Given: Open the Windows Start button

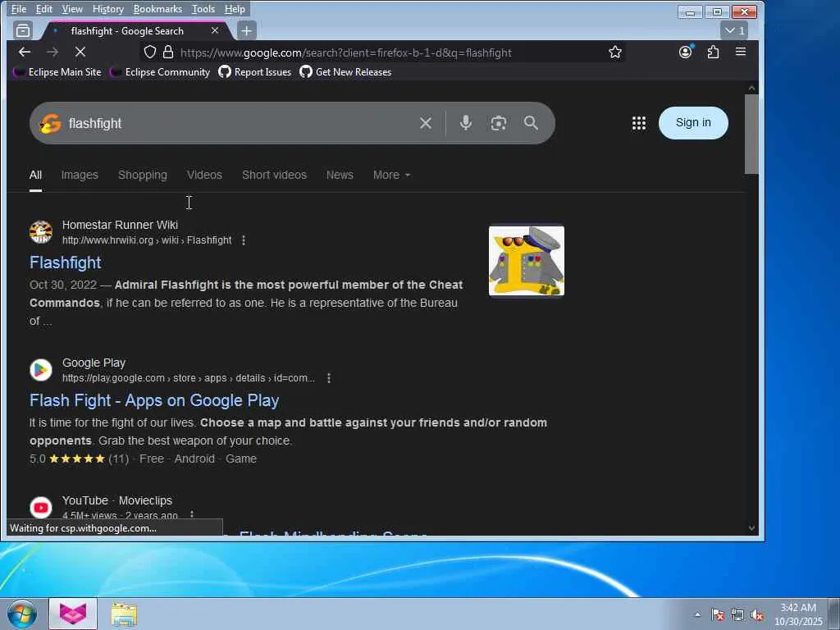Looking at the screenshot, I should click(x=22, y=614).
